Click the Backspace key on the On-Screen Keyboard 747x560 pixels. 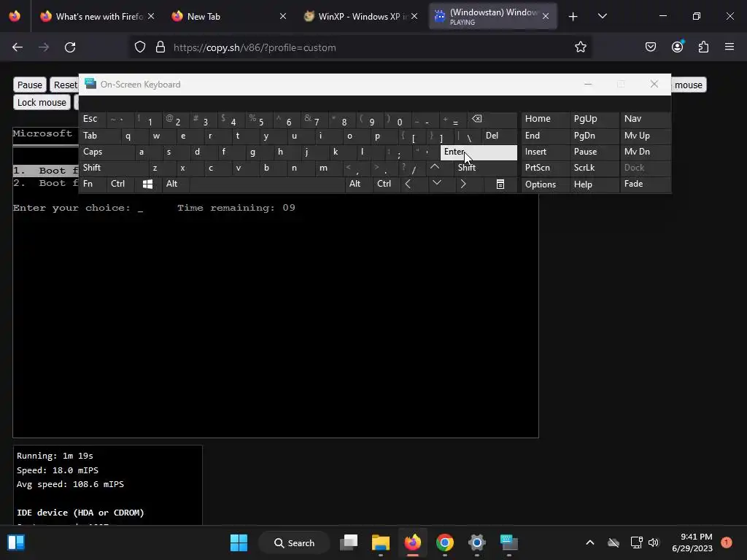click(492, 119)
